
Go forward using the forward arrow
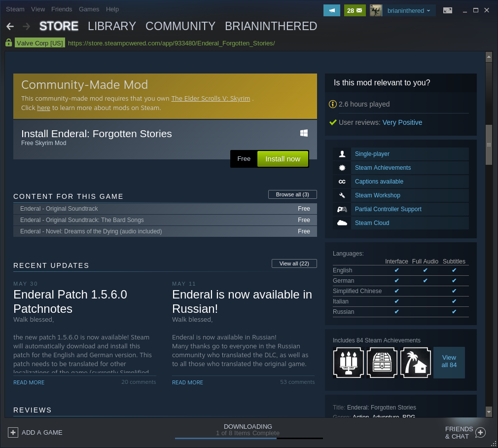pos(26,26)
